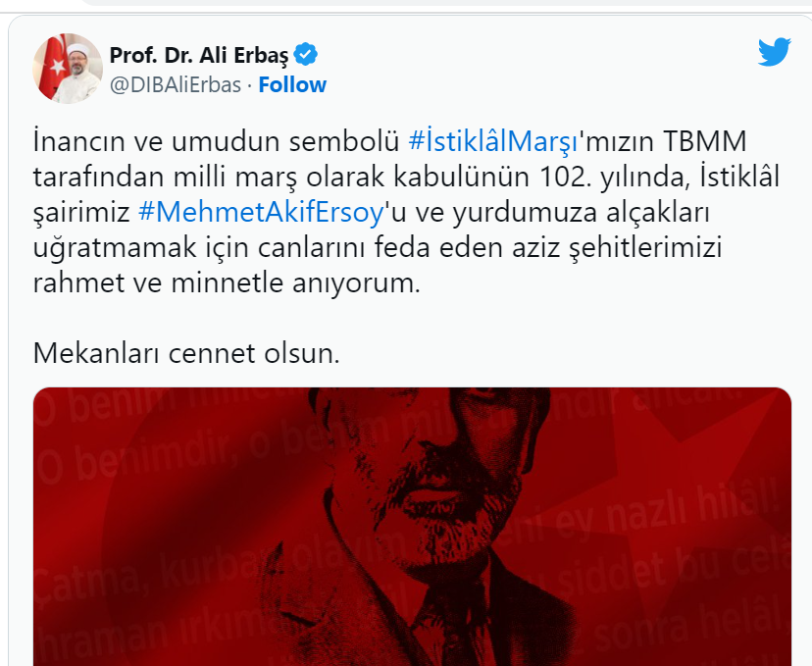This screenshot has height=666, width=812.
Task: Follow the @DIBAliErbas account
Action: [292, 84]
